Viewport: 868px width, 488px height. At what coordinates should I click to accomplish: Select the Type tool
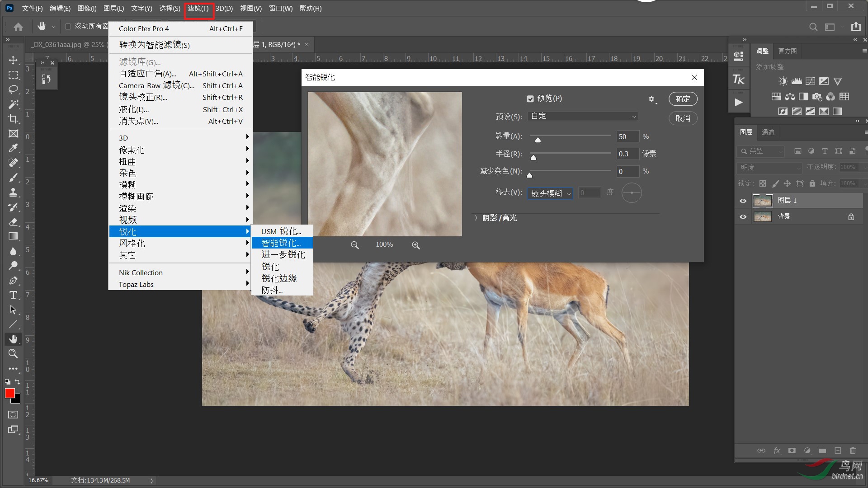(x=13, y=295)
